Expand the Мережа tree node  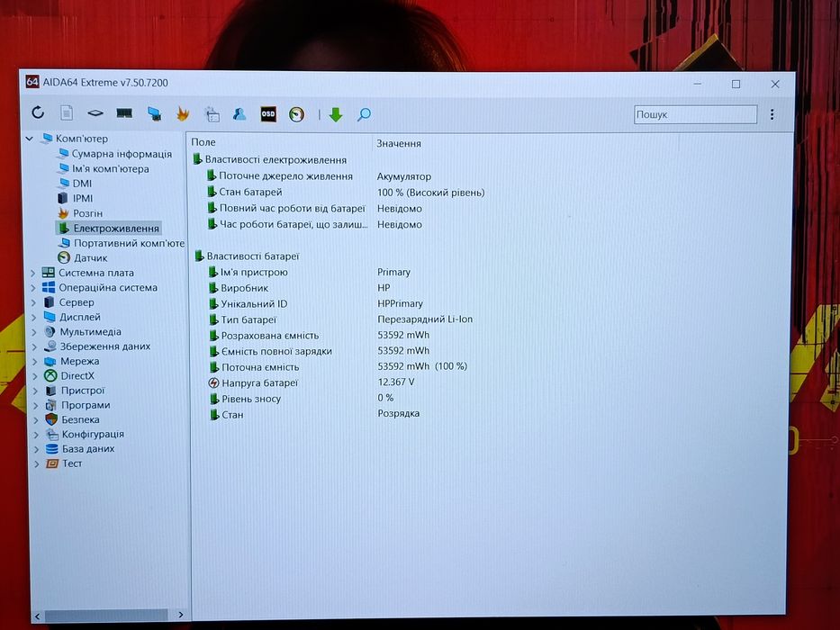35,362
